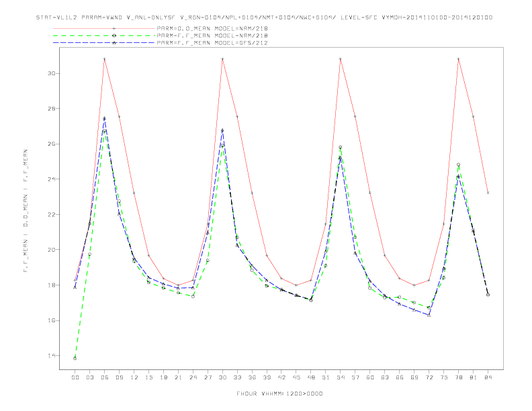Image resolution: width=532 pixels, height=411 pixels.
Task: Click x-axis tick label 06
Action: point(105,377)
